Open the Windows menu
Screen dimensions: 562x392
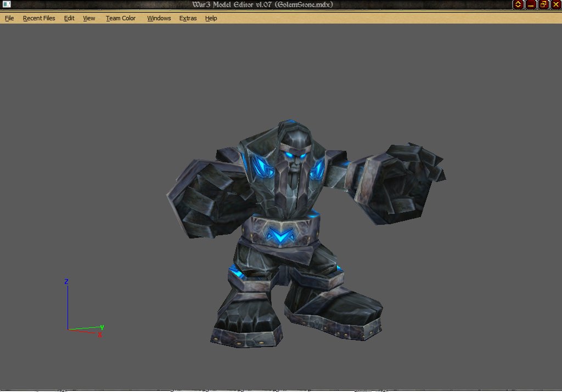tap(159, 18)
